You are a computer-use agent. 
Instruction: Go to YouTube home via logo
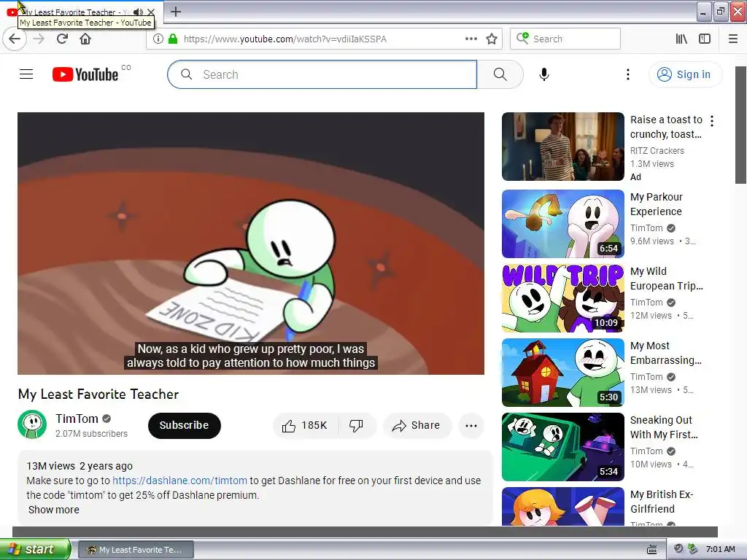point(85,74)
